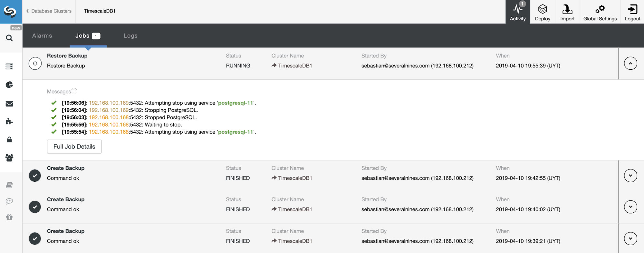Open the puzzle piece integrations icon
This screenshot has width=644, height=253.
click(9, 121)
